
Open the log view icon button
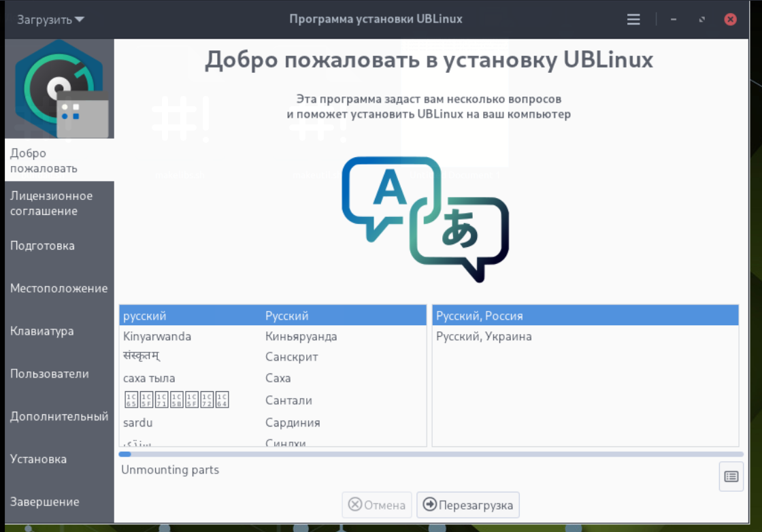click(731, 477)
